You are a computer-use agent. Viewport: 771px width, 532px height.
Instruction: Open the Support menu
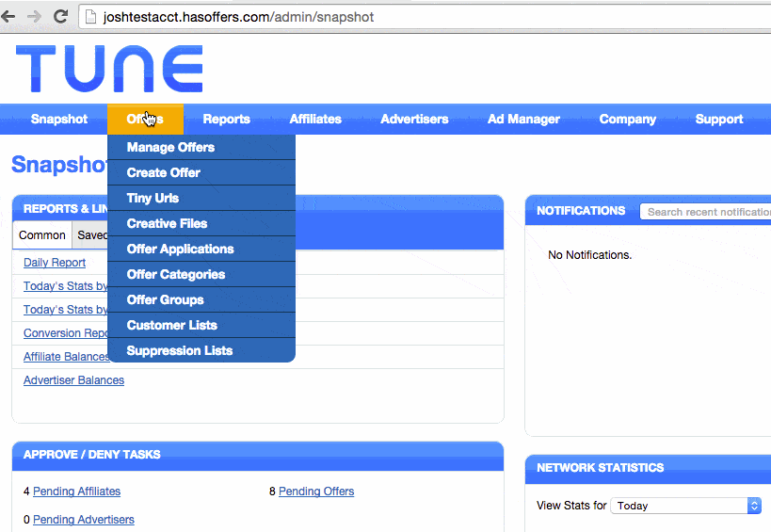pyautogui.click(x=719, y=119)
